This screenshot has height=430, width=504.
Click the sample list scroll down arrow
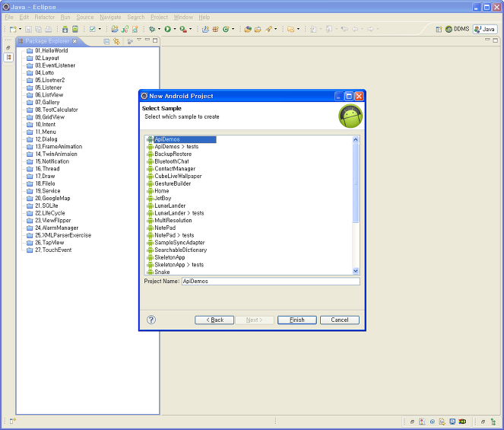[356, 271]
